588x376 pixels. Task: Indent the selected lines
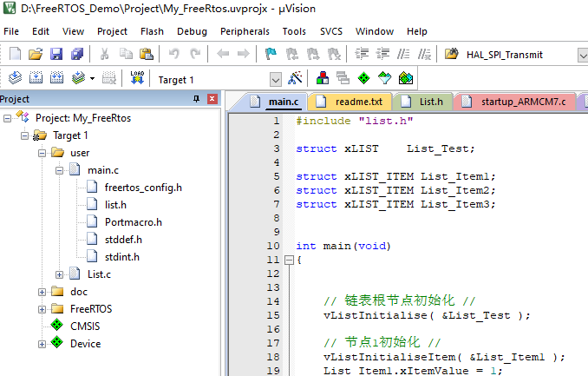pyautogui.click(x=362, y=54)
